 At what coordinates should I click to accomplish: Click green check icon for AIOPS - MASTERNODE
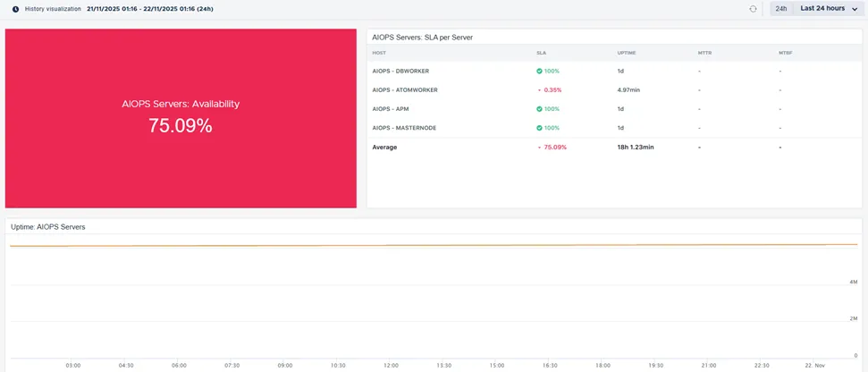coord(539,128)
